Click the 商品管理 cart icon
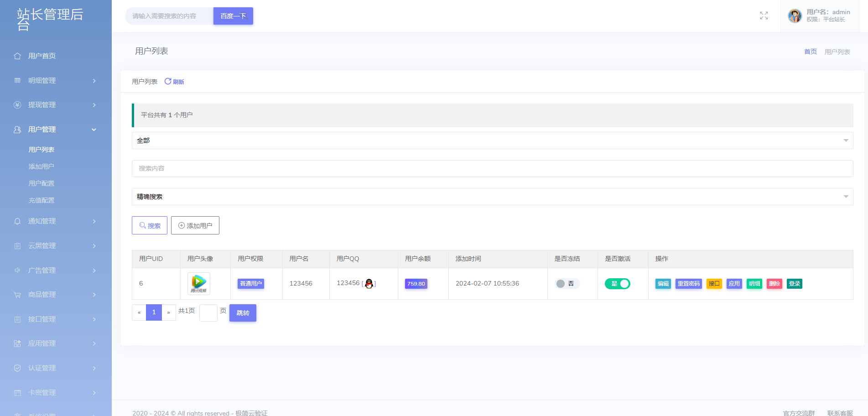The height and width of the screenshot is (416, 868). click(17, 295)
